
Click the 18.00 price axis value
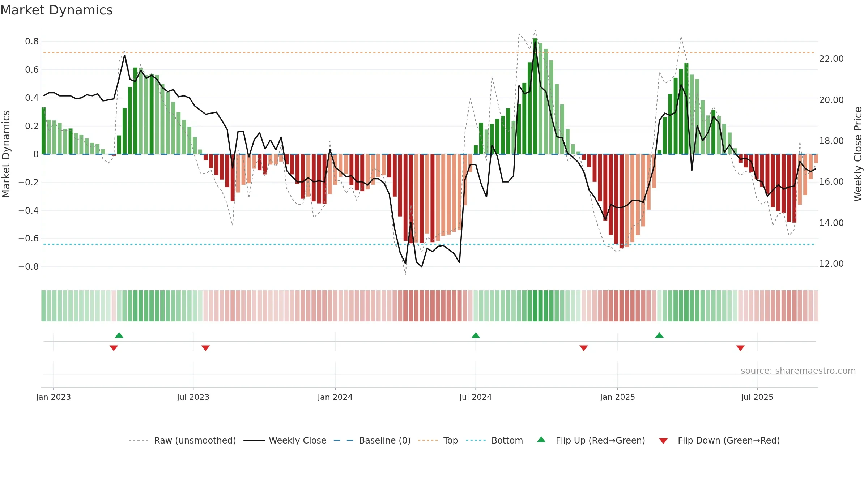coord(831,141)
